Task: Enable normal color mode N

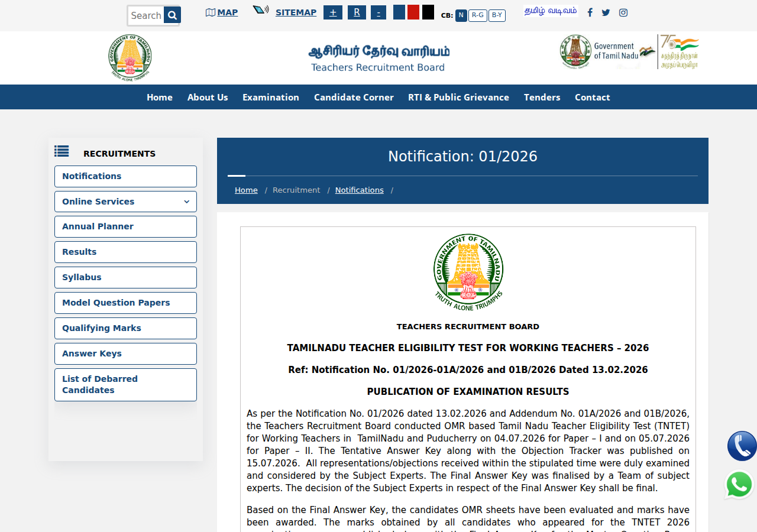Action: pyautogui.click(x=461, y=15)
